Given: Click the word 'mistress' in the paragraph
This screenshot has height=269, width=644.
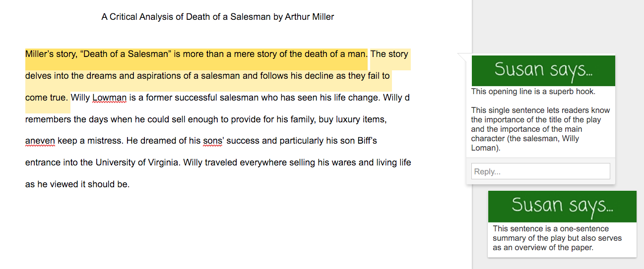Looking at the screenshot, I should (104, 141).
